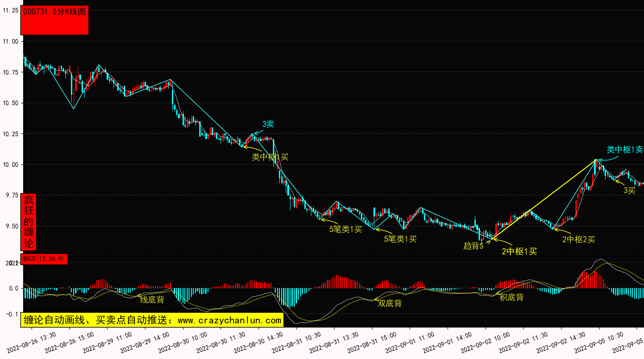Click the 10.00 price axis label
This screenshot has height=359, width=644.
[11, 164]
